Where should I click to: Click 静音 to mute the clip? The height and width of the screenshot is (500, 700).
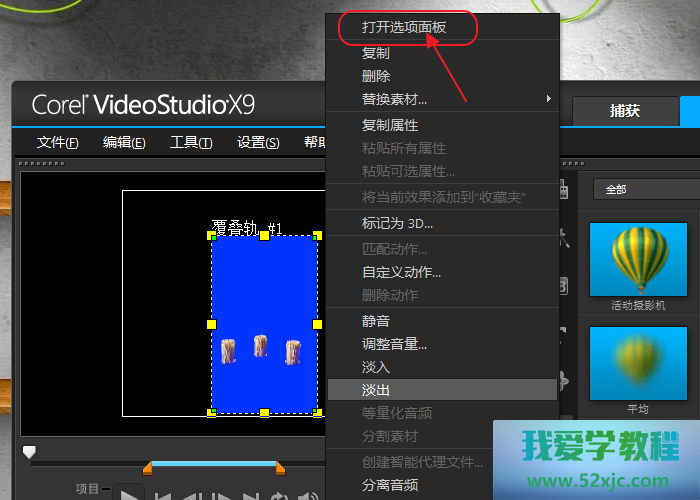tap(376, 321)
